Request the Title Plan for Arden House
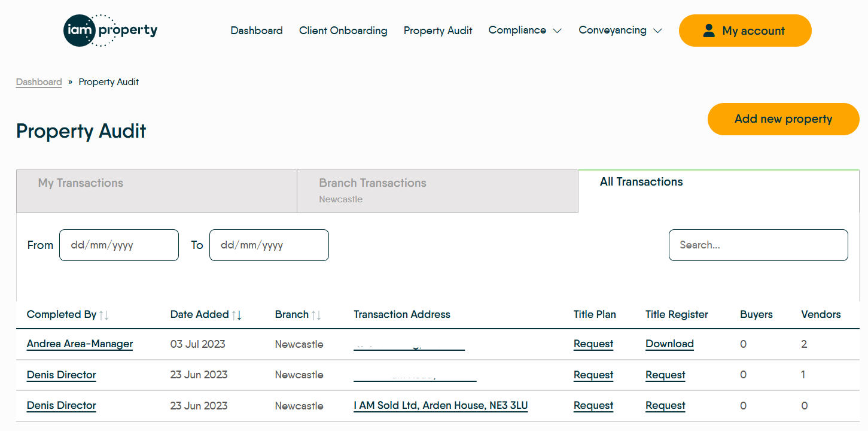This screenshot has width=868, height=431. click(x=593, y=405)
